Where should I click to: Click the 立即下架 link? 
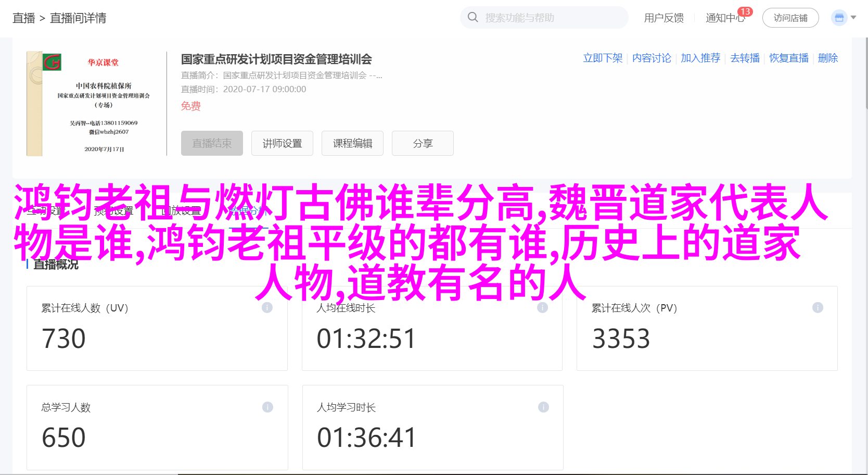click(x=603, y=58)
